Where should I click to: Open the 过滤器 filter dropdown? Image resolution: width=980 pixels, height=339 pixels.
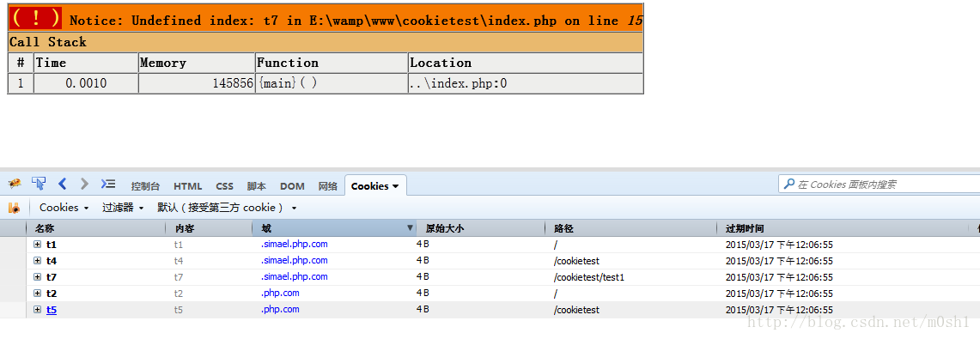click(x=123, y=208)
